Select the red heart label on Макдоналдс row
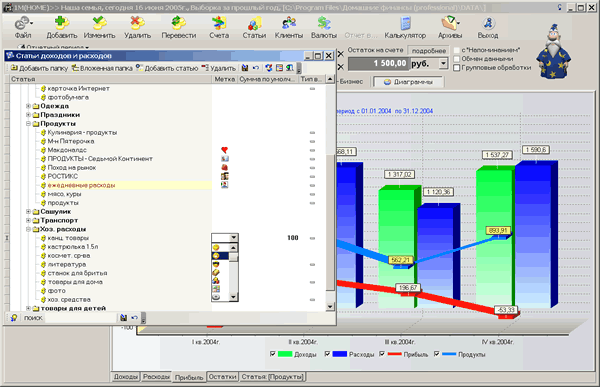The image size is (600, 387). [225, 150]
